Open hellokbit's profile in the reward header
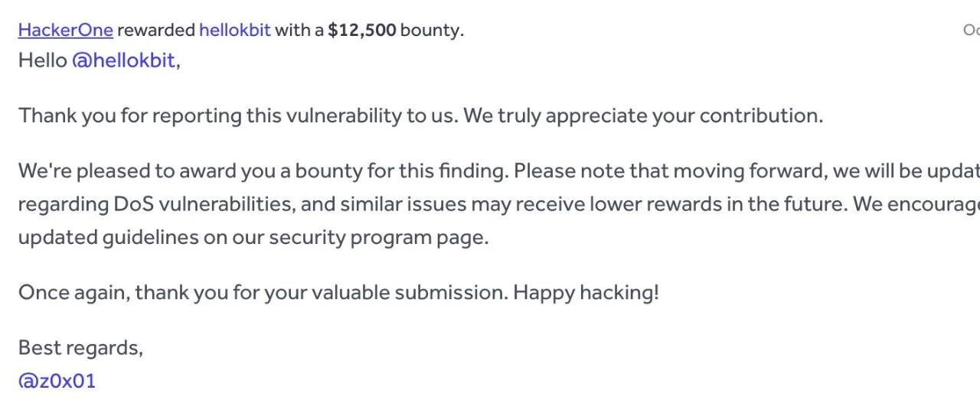The height and width of the screenshot is (416, 980). click(x=235, y=30)
